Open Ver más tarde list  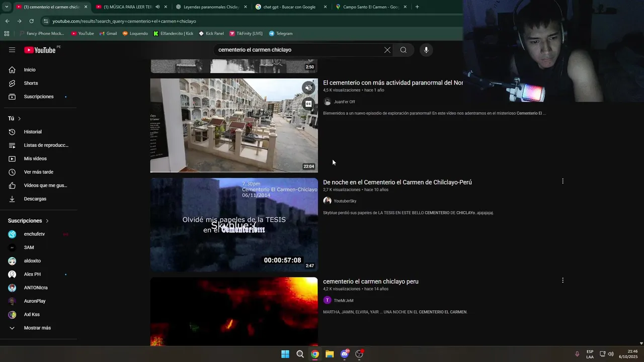[x=39, y=172]
